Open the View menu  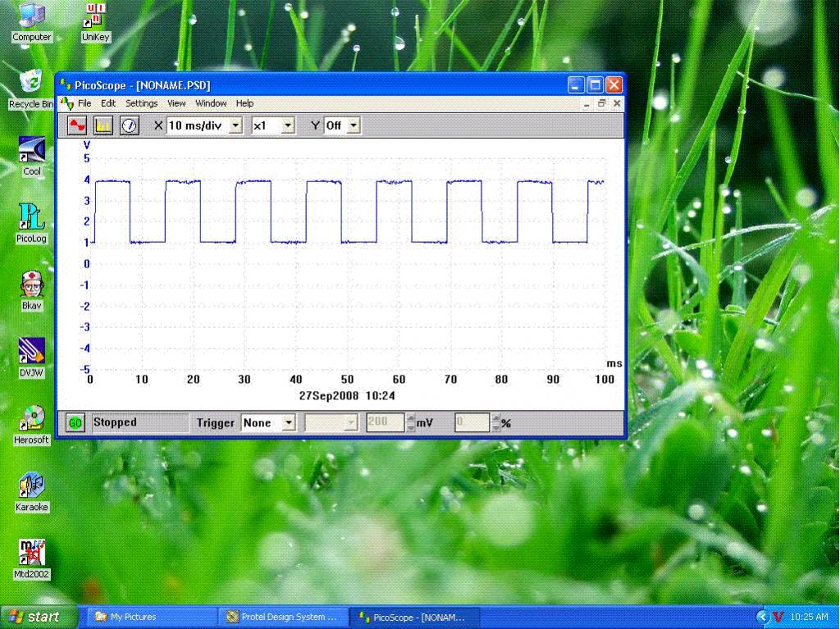coord(176,103)
